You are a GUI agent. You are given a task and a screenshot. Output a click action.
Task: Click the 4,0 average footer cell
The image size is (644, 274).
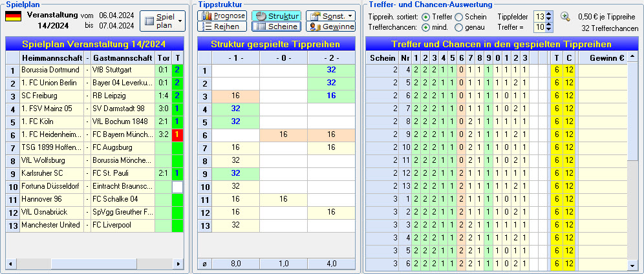pos(331,263)
